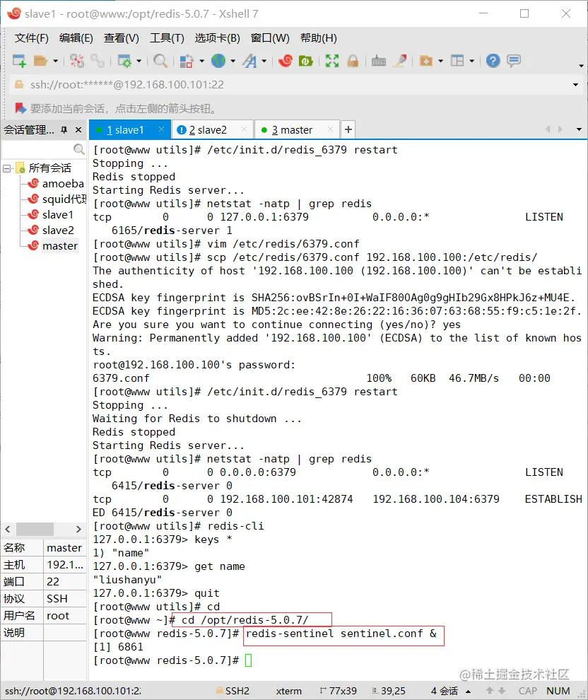This screenshot has height=700, width=588.
Task: Add a new tab with plus button
Action: 348,129
